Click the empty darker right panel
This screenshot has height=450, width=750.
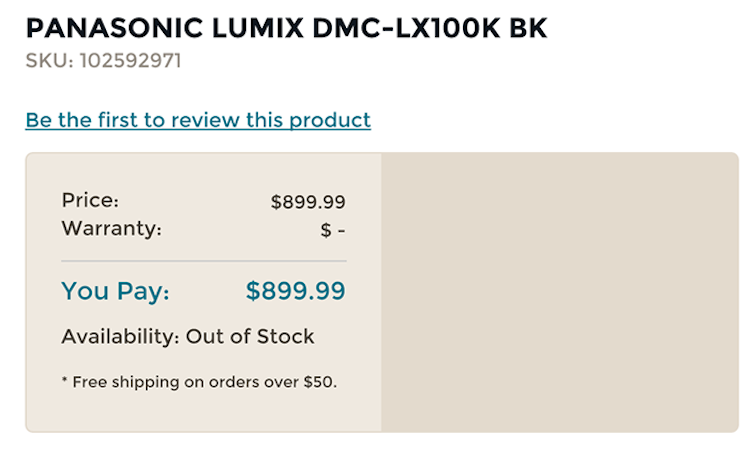(x=559, y=292)
